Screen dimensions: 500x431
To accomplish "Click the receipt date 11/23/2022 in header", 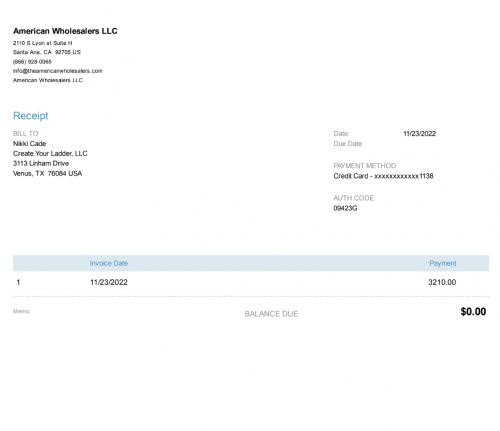I will (x=419, y=134).
